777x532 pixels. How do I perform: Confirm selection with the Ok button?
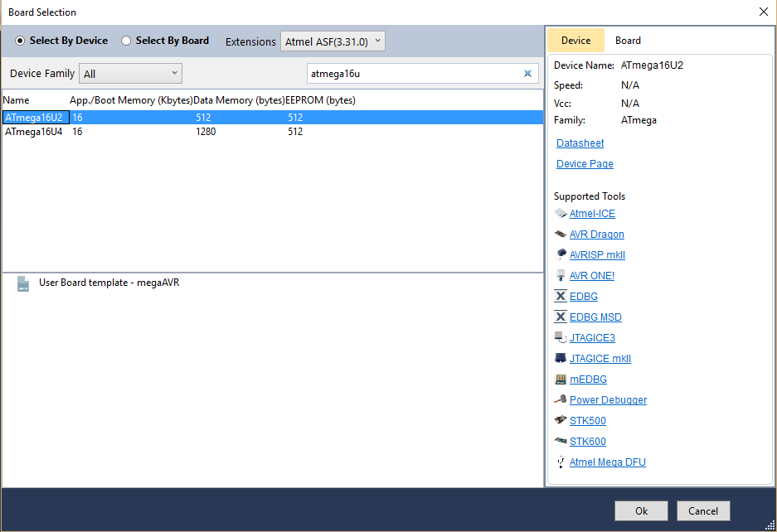point(641,510)
